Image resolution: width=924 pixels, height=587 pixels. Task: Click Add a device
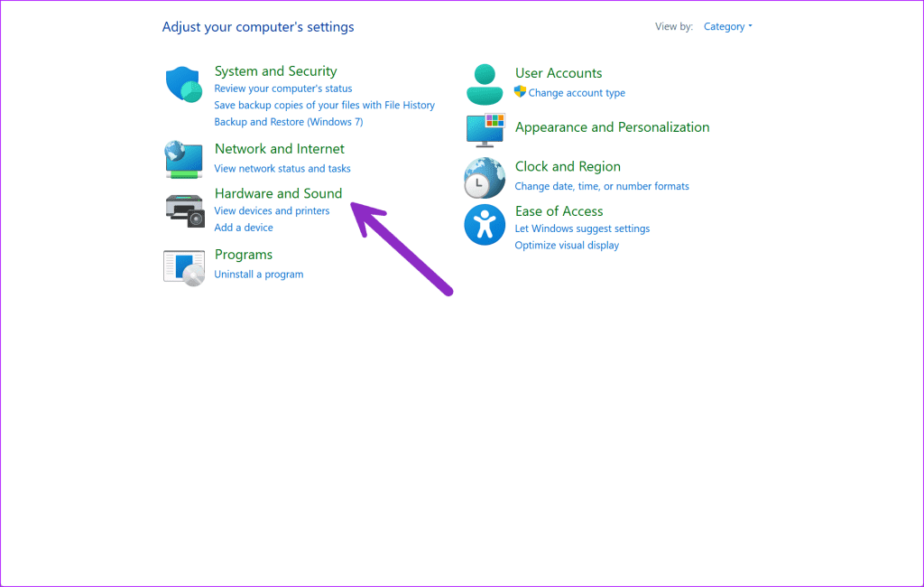[244, 227]
